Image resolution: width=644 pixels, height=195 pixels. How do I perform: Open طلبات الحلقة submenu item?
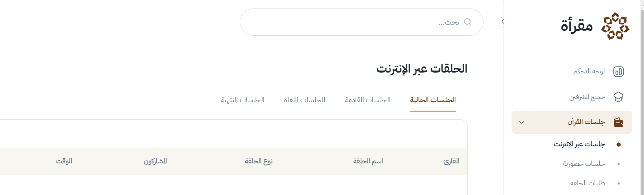[587, 183]
